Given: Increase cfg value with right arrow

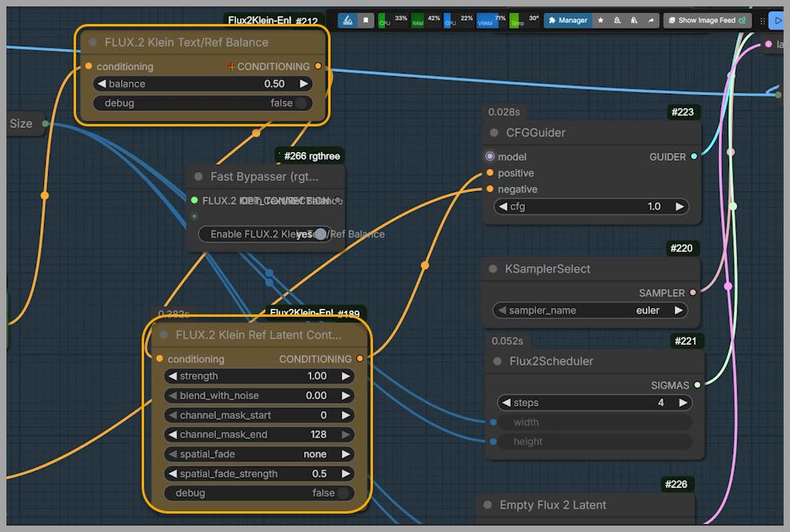Looking at the screenshot, I should (x=680, y=206).
